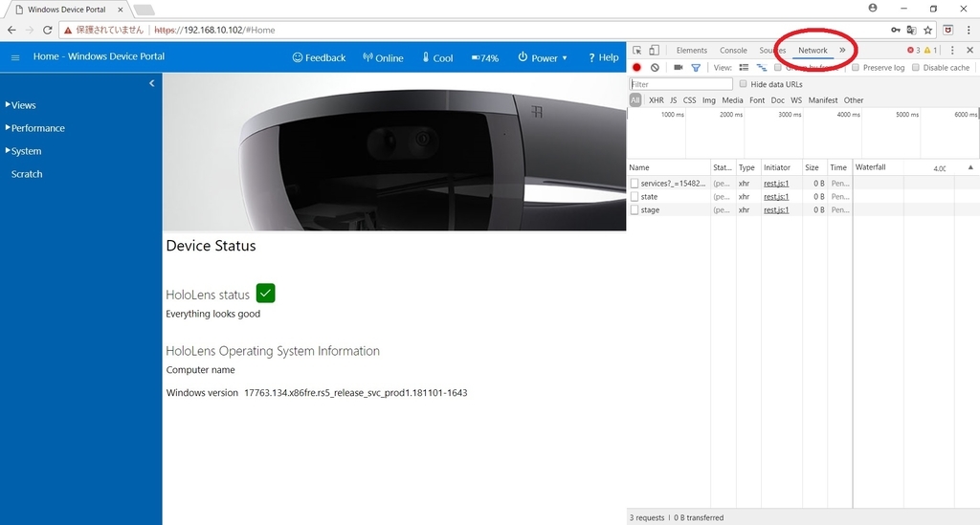This screenshot has height=525, width=980.
Task: Expand the Performance tree section
Action: [35, 128]
